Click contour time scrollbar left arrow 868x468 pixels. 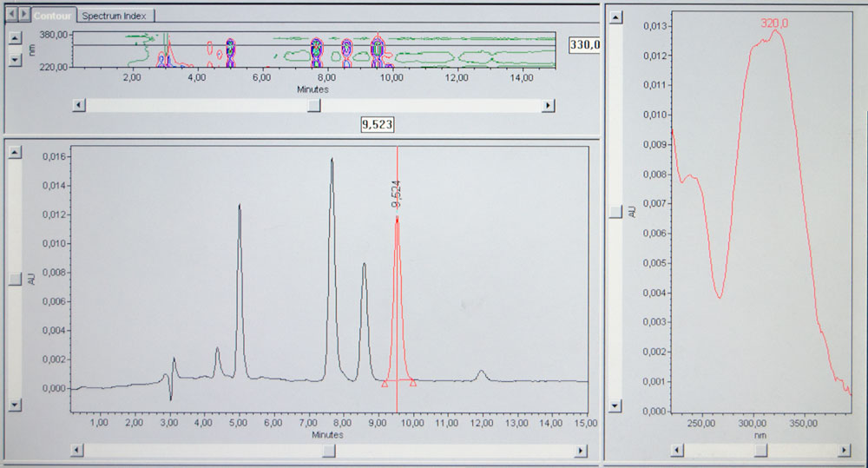tap(79, 105)
